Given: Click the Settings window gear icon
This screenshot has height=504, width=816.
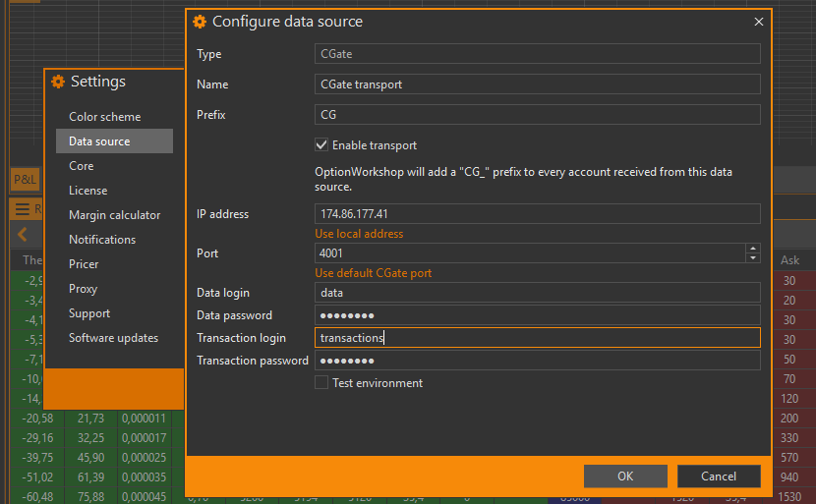Looking at the screenshot, I should pos(58,82).
